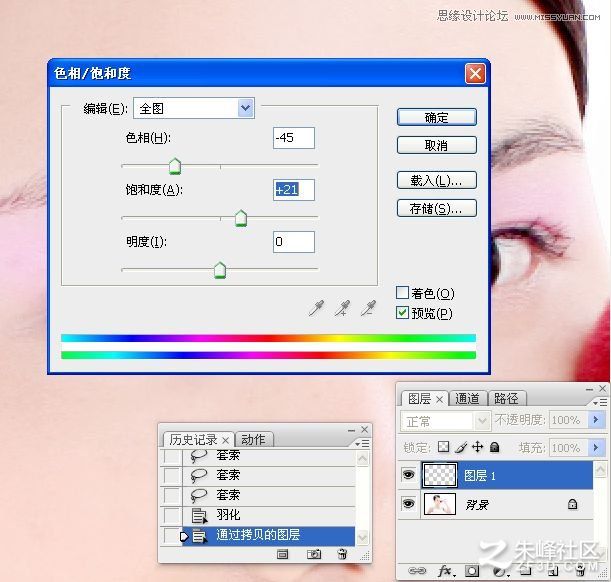611x582 pixels.
Task: Select the plain eyedropper tool in Hue/Saturation dialog
Action: coord(316,308)
